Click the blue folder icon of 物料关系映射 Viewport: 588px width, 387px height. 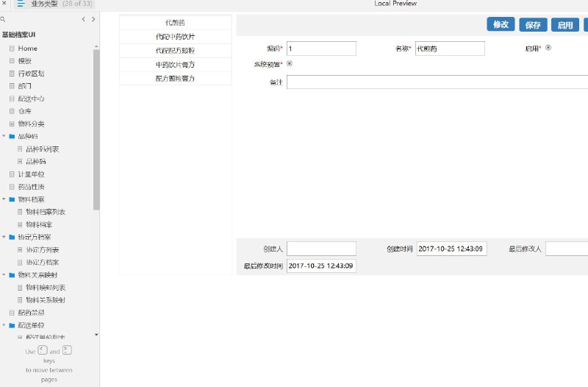(x=12, y=274)
